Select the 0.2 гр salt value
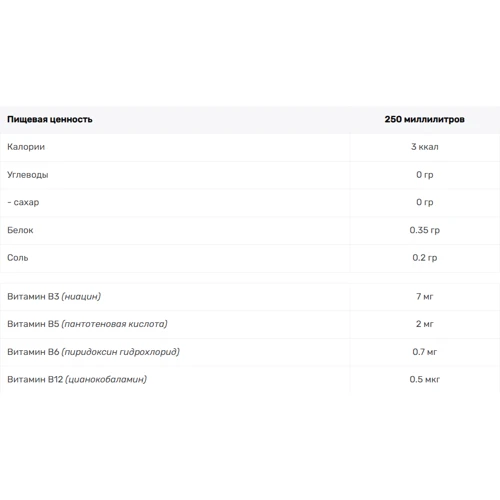Viewport: 500px width, 500px height. (x=425, y=258)
